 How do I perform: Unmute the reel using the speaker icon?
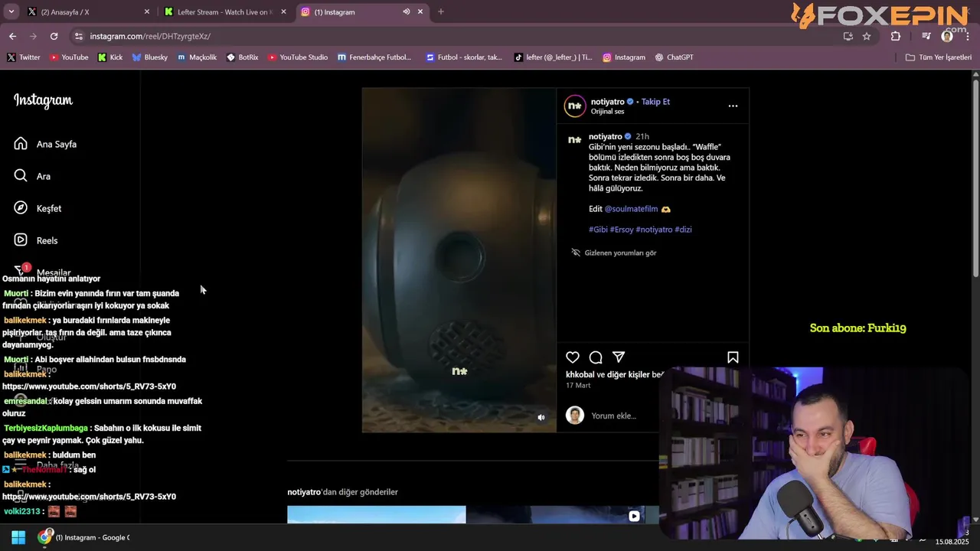(541, 417)
